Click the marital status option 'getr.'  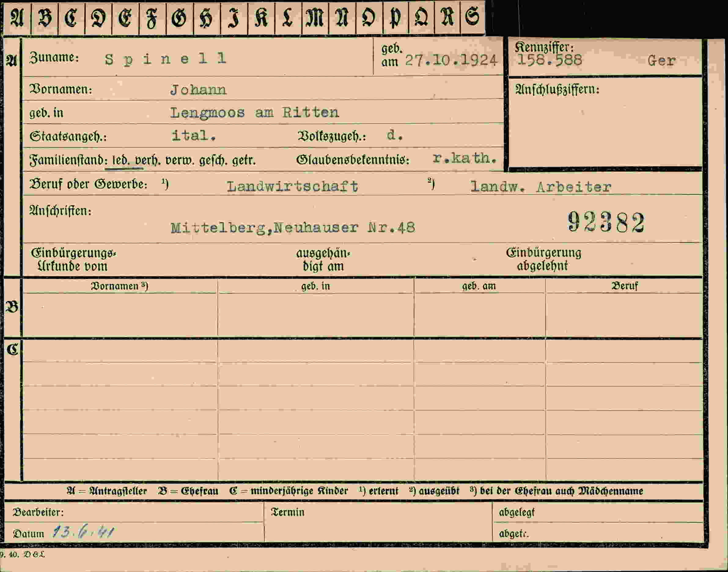click(x=244, y=161)
